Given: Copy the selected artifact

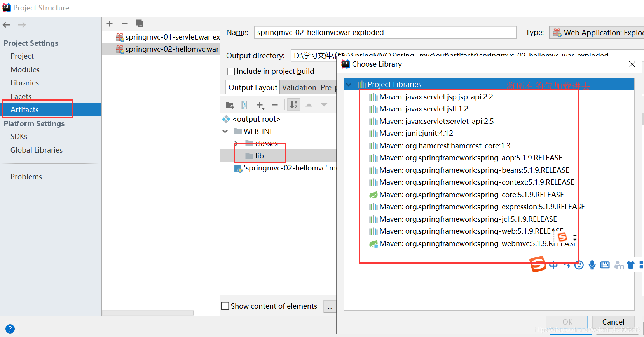Looking at the screenshot, I should point(140,24).
